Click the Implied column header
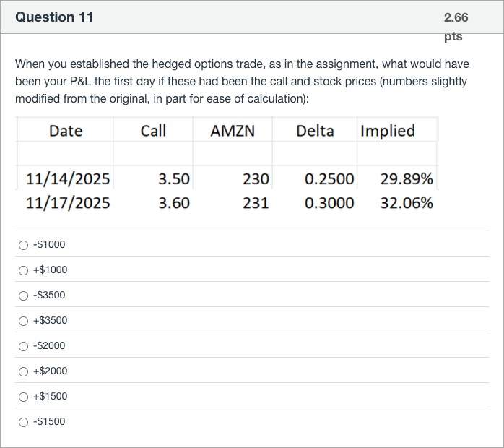This screenshot has height=448, width=504. 388,131
